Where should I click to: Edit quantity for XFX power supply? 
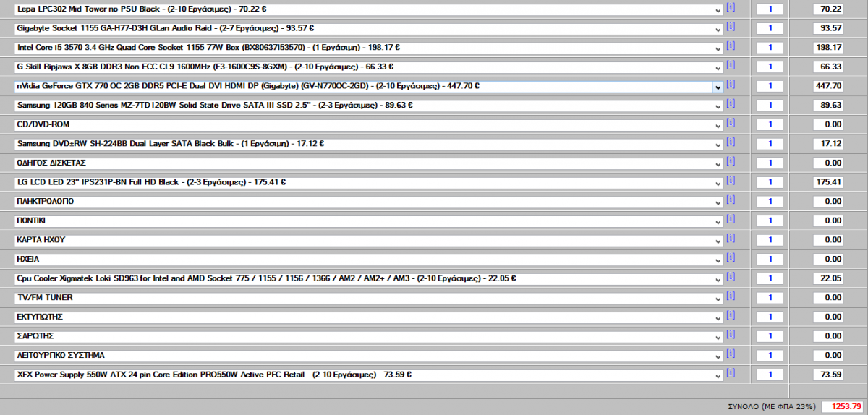770,375
